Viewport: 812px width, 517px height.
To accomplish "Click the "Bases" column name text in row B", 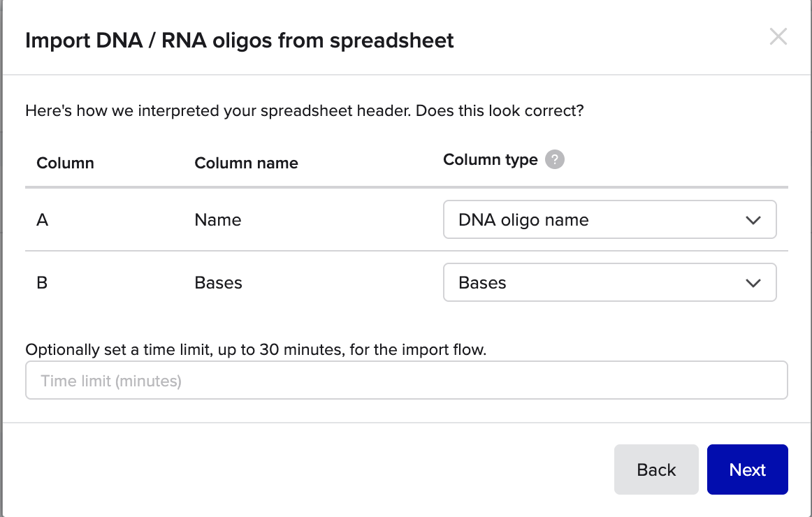I will pyautogui.click(x=218, y=283).
